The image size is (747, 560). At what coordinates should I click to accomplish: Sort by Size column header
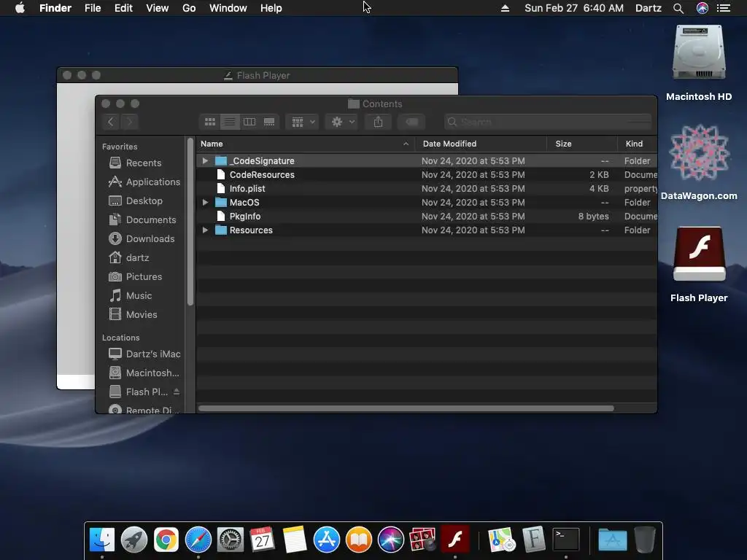[x=581, y=144]
